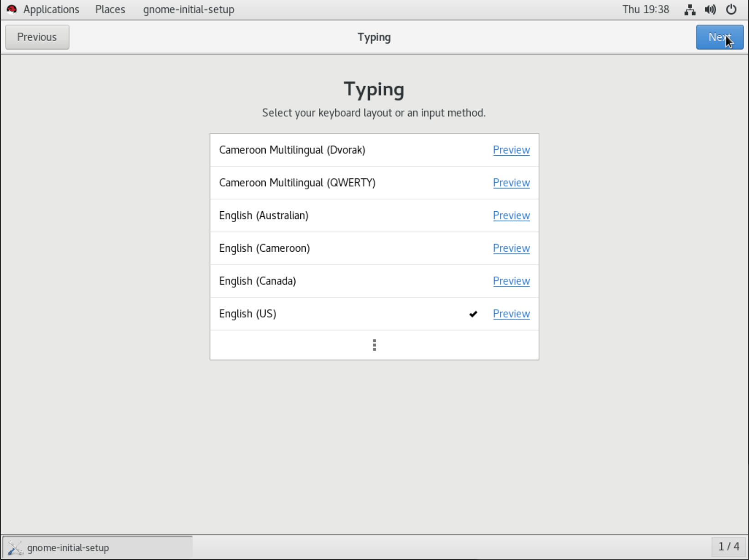Viewport: 749px width, 560px height.
Task: Choose Cameroon Multilingual (Dvorak) layout
Action: 292,150
